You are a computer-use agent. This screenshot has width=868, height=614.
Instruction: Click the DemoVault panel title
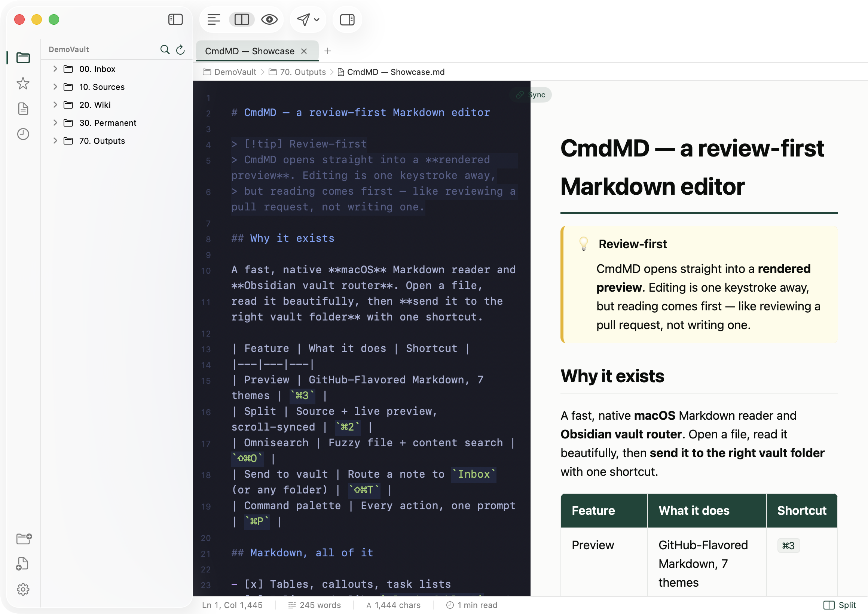pyautogui.click(x=68, y=49)
